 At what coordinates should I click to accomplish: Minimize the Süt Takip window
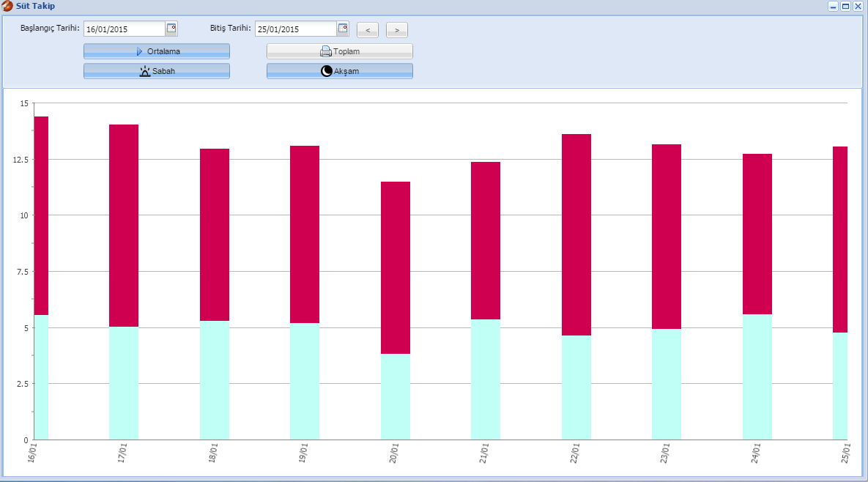[834, 6]
